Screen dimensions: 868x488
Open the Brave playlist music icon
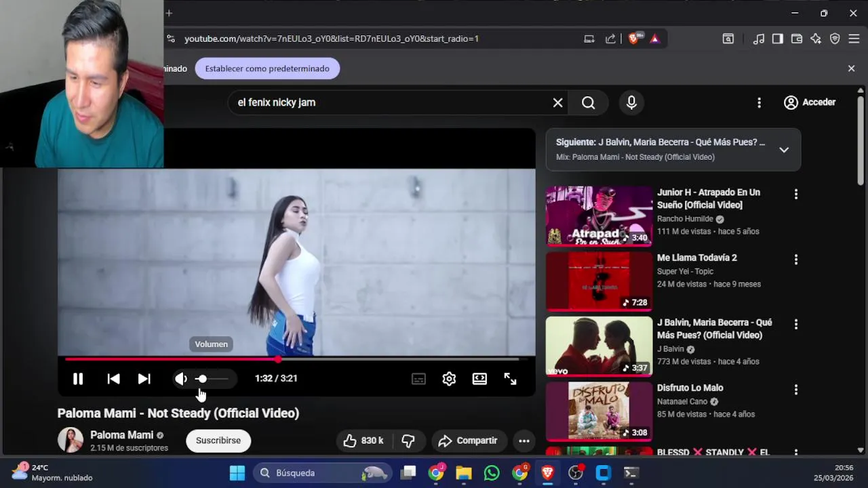pos(759,39)
